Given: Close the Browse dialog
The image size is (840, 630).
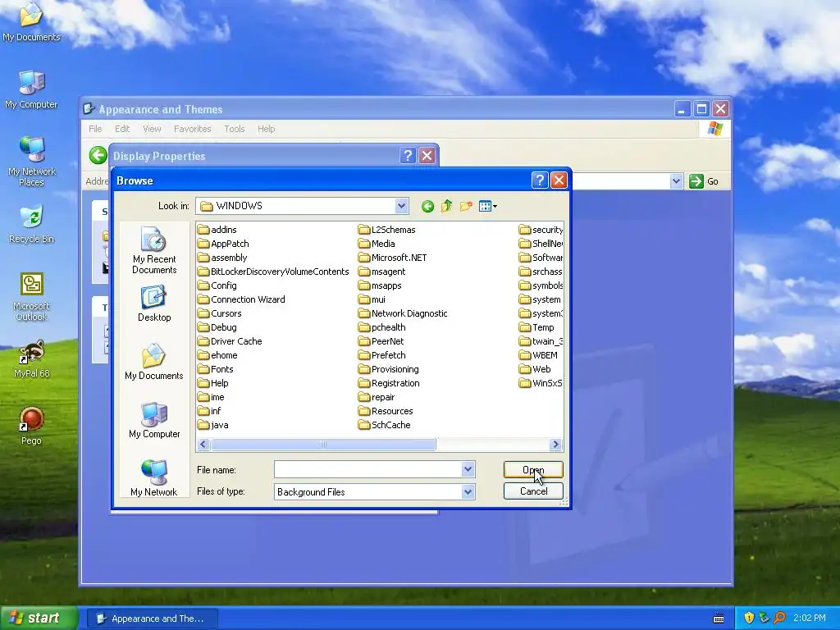Looking at the screenshot, I should (x=559, y=180).
